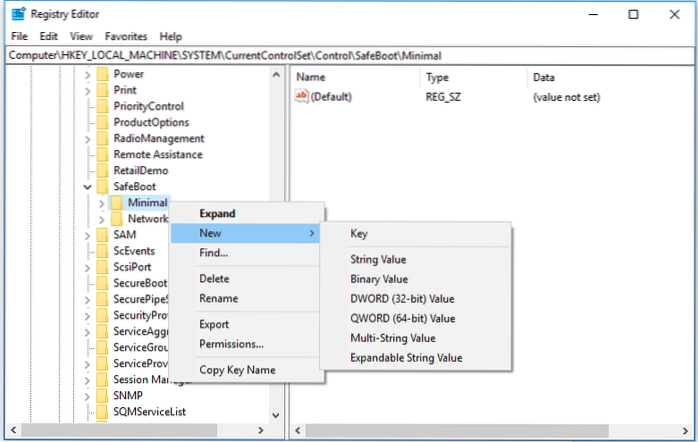
Task: Select the ScEvents folder icon
Action: pyautogui.click(x=101, y=251)
